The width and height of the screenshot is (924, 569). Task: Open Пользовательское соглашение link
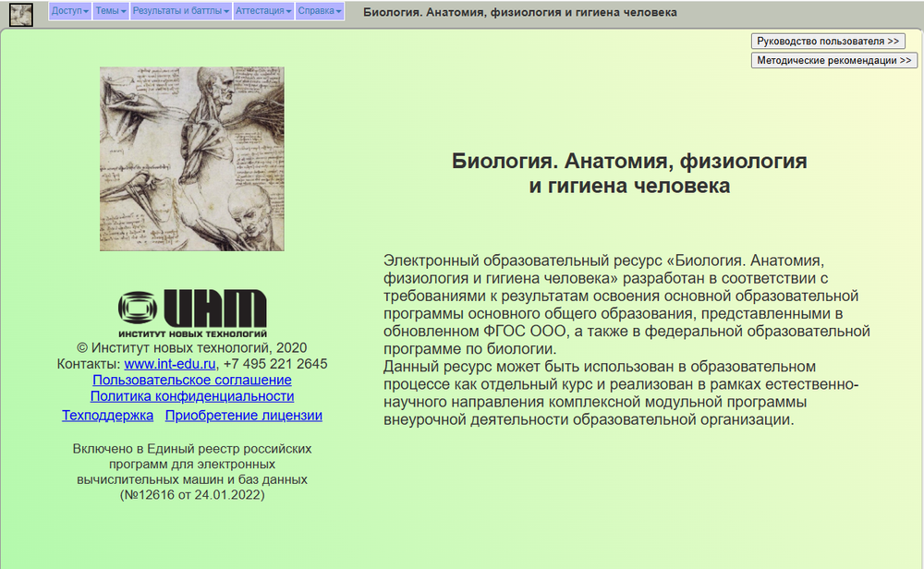tap(192, 380)
